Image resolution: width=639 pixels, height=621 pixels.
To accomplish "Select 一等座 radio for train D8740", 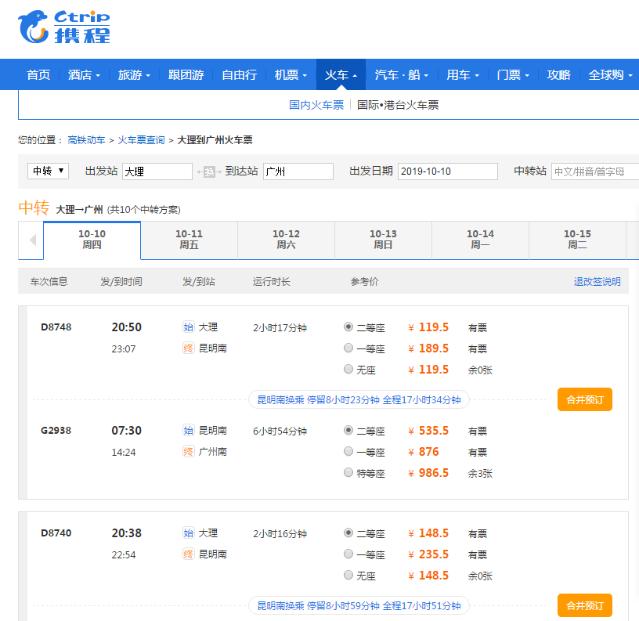I will pos(348,554).
